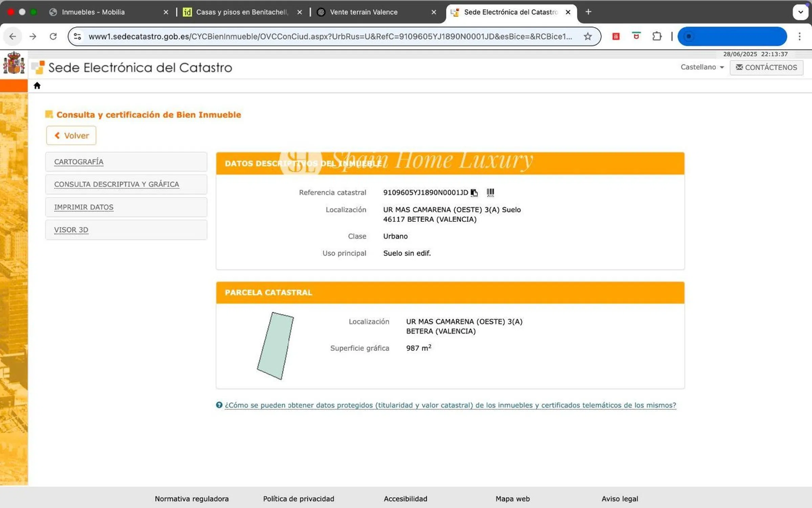Copy the cadastral reference to clipboard

pos(474,193)
